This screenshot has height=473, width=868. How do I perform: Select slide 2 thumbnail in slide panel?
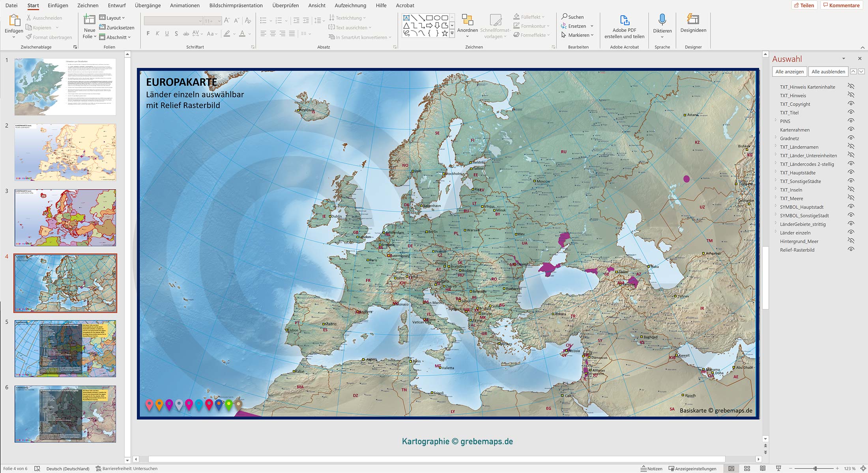tap(65, 153)
